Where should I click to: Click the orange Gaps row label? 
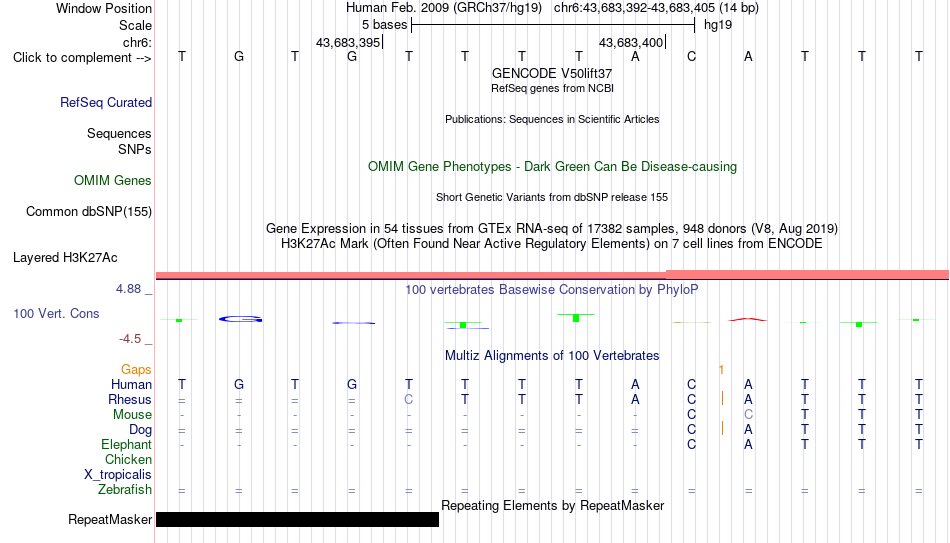pos(136,370)
